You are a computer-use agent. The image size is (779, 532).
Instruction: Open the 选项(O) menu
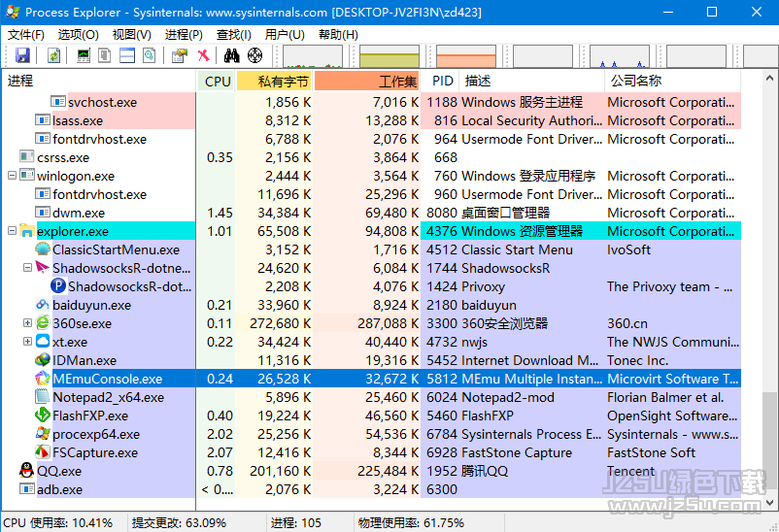pos(78,35)
